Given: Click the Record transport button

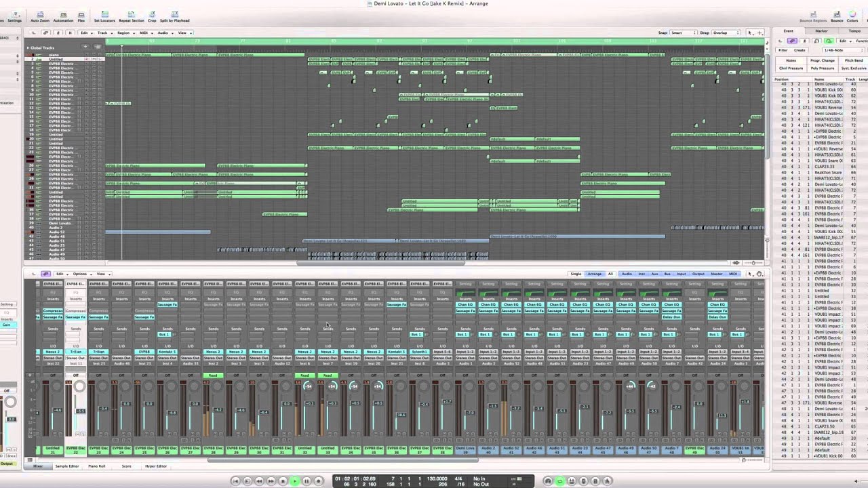Looking at the screenshot, I should (318, 481).
